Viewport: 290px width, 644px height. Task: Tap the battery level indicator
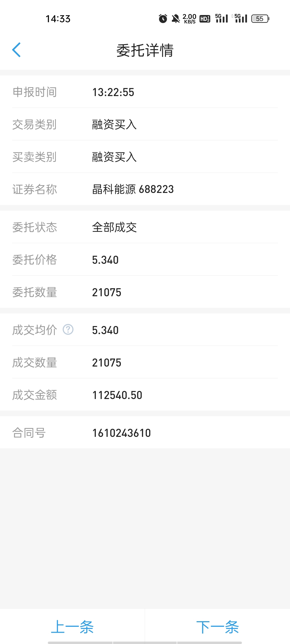260,19
